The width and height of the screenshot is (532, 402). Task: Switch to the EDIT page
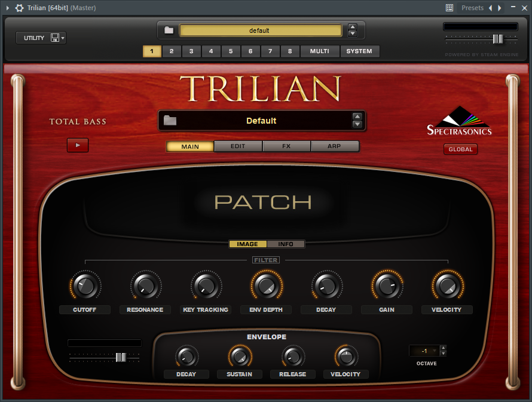(238, 146)
